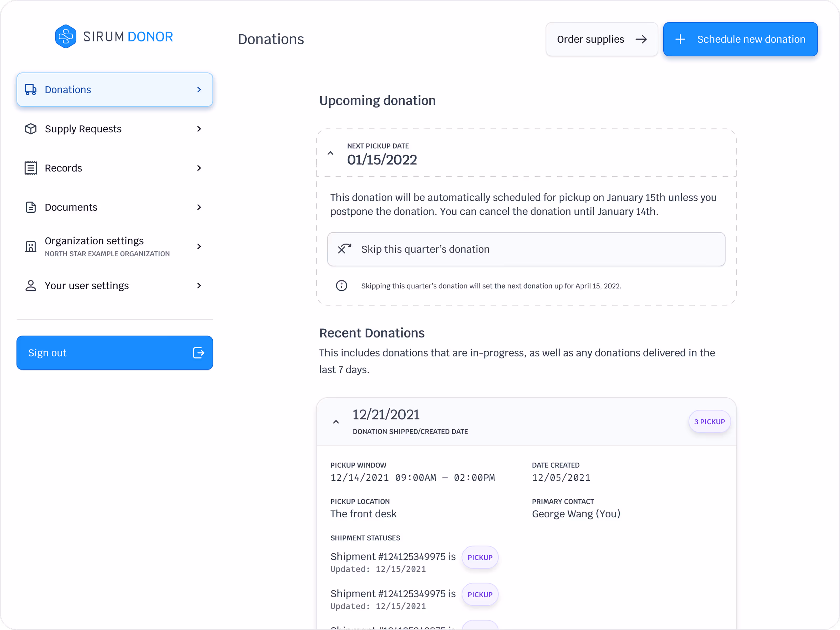Open Supply Requests in the sidebar

tap(115, 129)
